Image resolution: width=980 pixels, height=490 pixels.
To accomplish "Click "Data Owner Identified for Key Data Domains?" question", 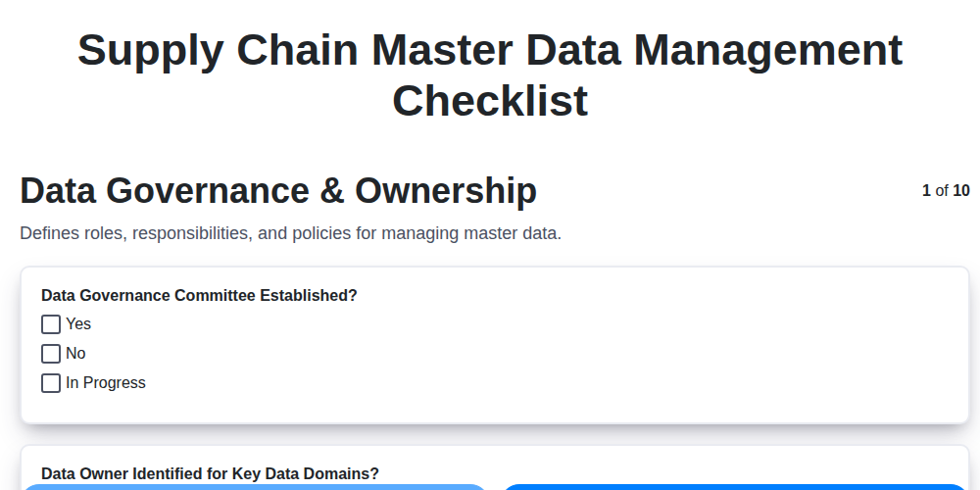I will click(x=210, y=473).
